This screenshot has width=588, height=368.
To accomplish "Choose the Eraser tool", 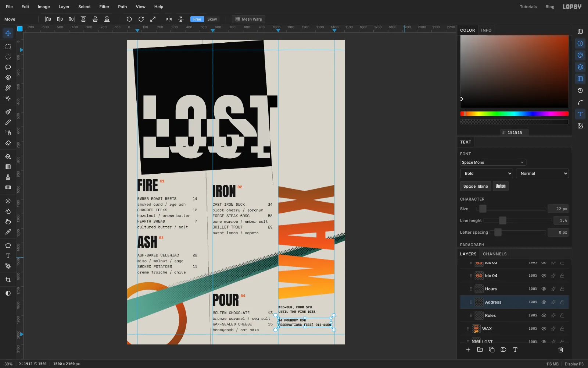I will click(8, 143).
